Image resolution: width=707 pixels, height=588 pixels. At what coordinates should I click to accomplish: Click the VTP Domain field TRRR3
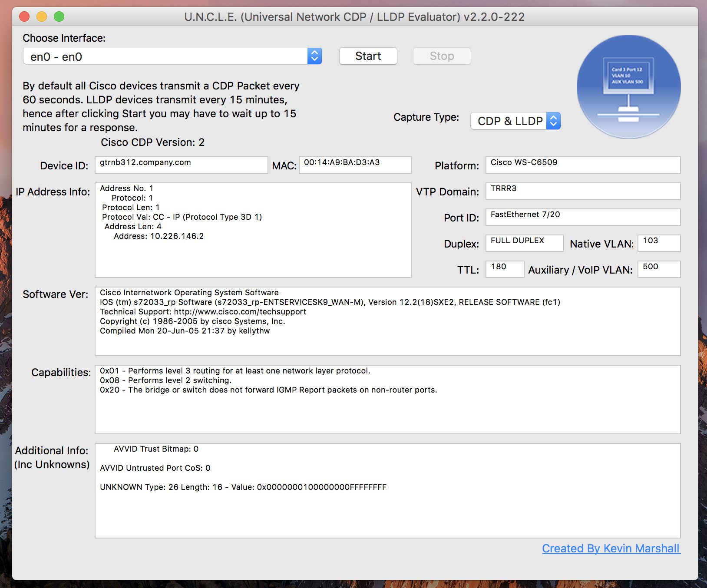[583, 191]
